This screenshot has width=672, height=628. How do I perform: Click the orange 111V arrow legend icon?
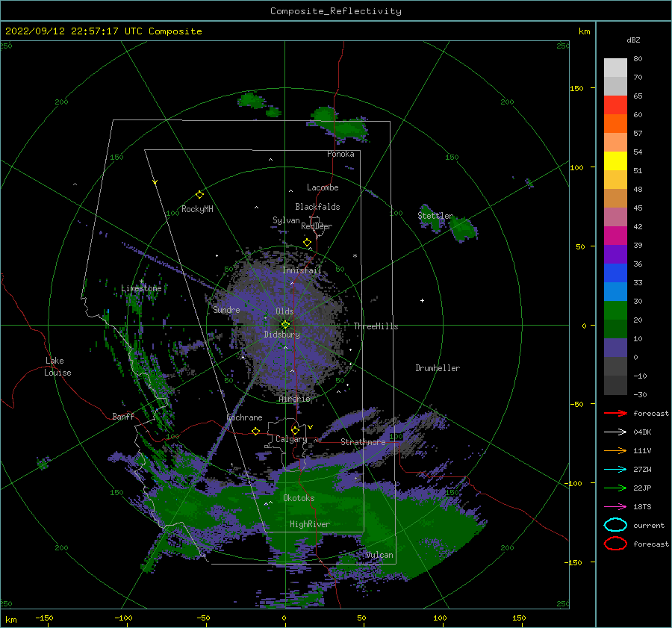pyautogui.click(x=615, y=450)
